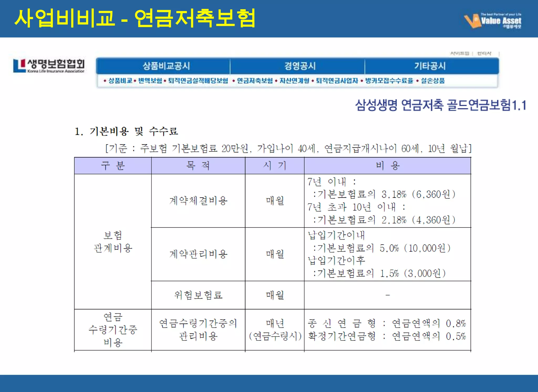The image size is (538, 392).
Task: Click the 사이트맵 link at top right
Action: (x=459, y=53)
